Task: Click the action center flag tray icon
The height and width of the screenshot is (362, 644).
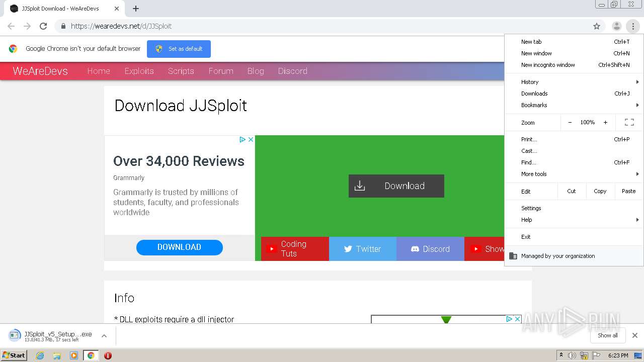Action: pyautogui.click(x=596, y=355)
